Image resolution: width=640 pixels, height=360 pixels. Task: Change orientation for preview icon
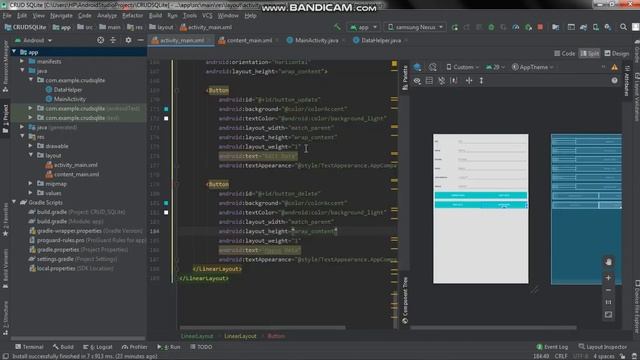coord(433,67)
